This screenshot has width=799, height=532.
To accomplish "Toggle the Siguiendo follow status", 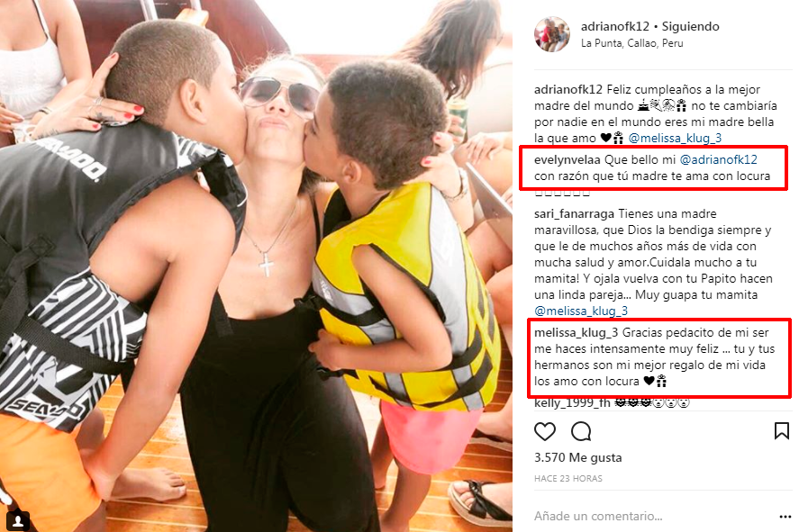I will [x=691, y=26].
